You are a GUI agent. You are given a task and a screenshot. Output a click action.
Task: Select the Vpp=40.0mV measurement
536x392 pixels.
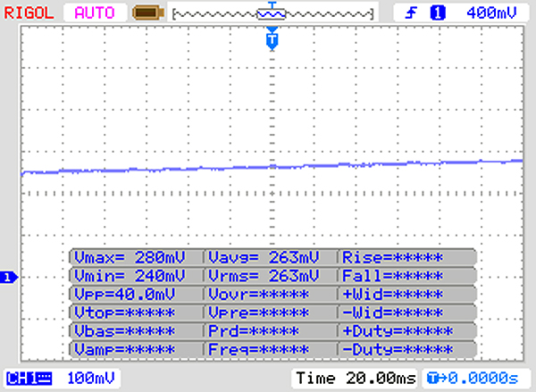[x=135, y=294]
